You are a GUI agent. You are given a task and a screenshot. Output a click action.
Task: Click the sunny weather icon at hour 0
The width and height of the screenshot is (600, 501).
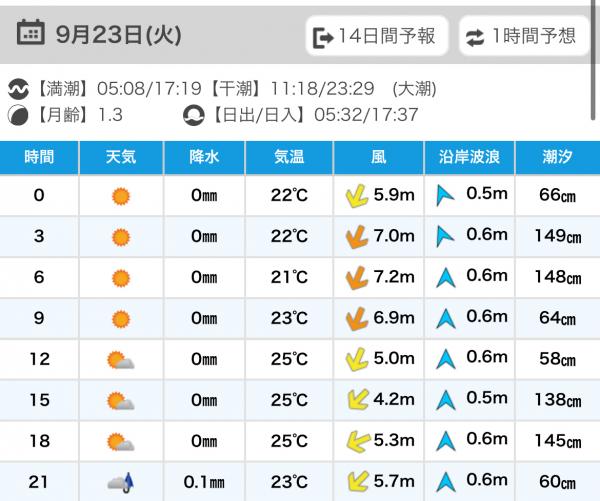tap(121, 196)
